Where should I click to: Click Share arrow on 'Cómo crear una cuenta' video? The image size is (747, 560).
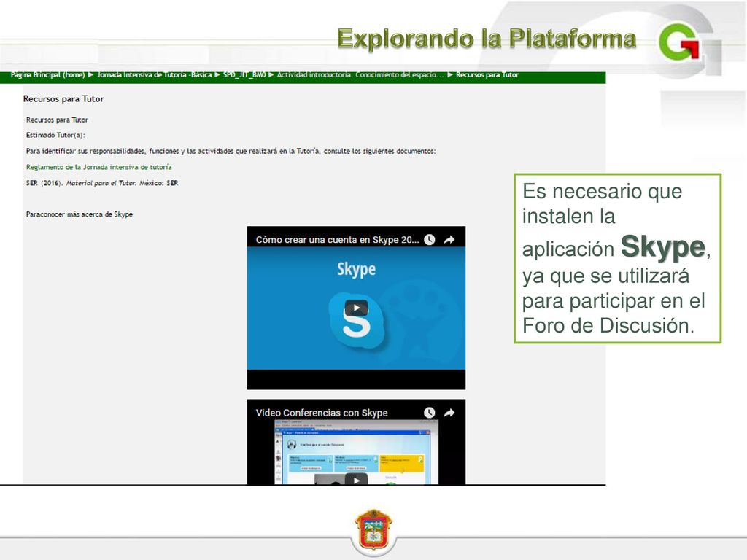coord(449,239)
